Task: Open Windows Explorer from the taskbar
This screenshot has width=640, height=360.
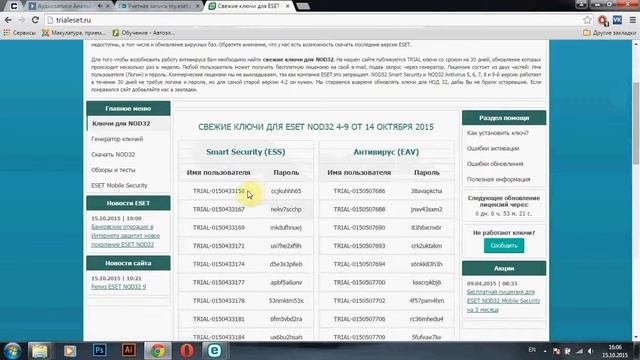Action: click(x=40, y=351)
